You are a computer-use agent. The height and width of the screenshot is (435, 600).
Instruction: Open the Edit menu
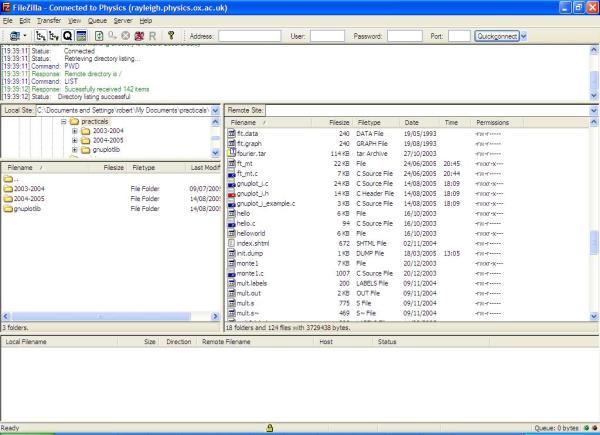24,21
